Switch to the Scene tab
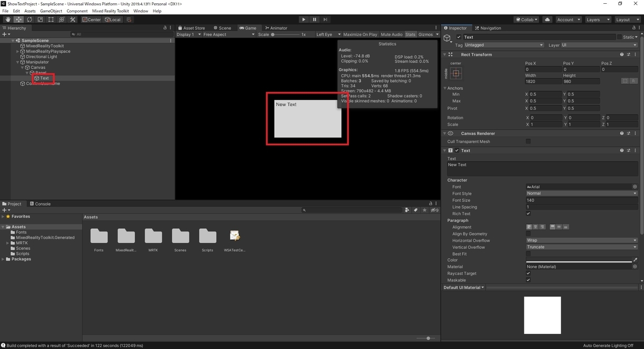The width and height of the screenshot is (644, 349). point(222,28)
